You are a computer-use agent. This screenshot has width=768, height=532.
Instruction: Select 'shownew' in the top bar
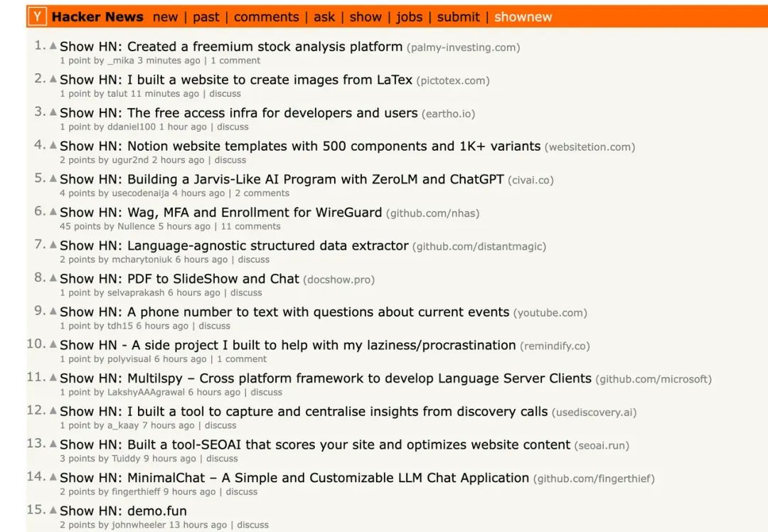point(523,17)
